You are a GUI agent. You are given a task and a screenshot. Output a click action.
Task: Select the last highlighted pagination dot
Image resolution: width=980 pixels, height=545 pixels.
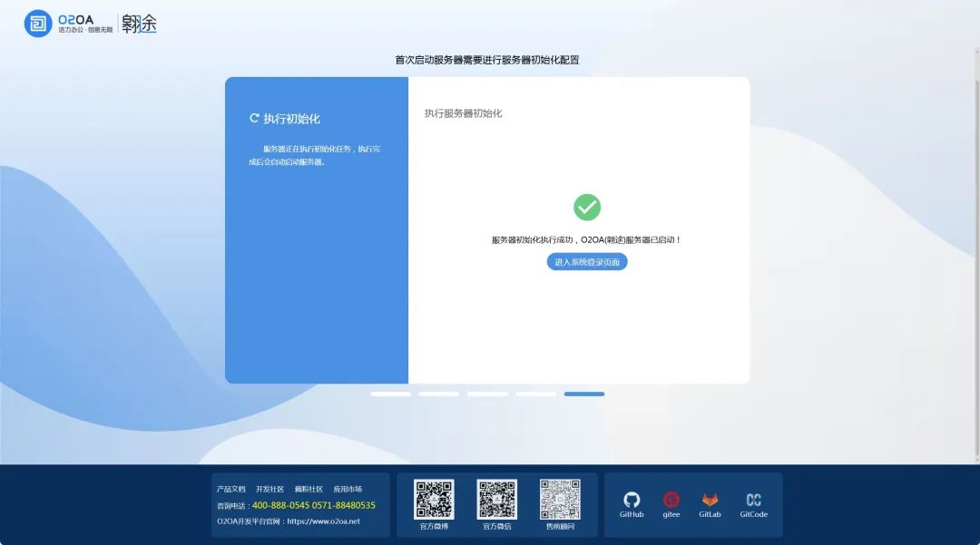[x=583, y=394]
